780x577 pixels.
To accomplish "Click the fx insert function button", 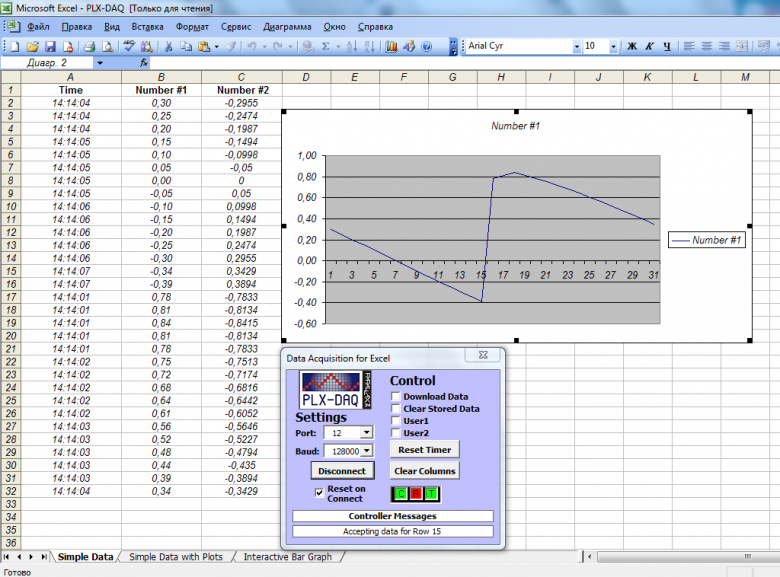I will click(x=144, y=63).
